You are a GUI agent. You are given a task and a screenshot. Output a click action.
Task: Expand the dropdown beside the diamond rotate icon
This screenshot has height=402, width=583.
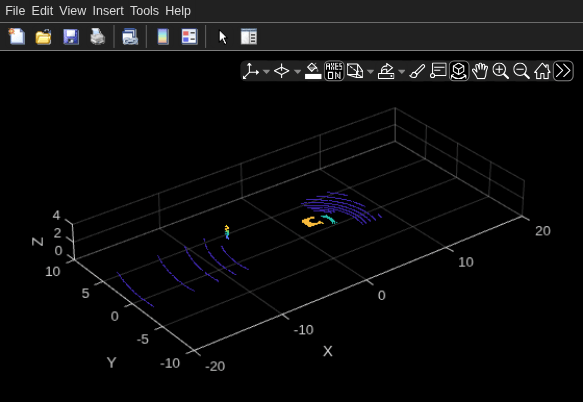point(297,71)
